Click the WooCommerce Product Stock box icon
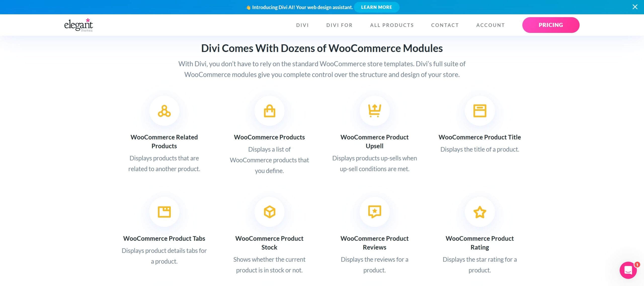The height and width of the screenshot is (286, 644). (x=269, y=212)
